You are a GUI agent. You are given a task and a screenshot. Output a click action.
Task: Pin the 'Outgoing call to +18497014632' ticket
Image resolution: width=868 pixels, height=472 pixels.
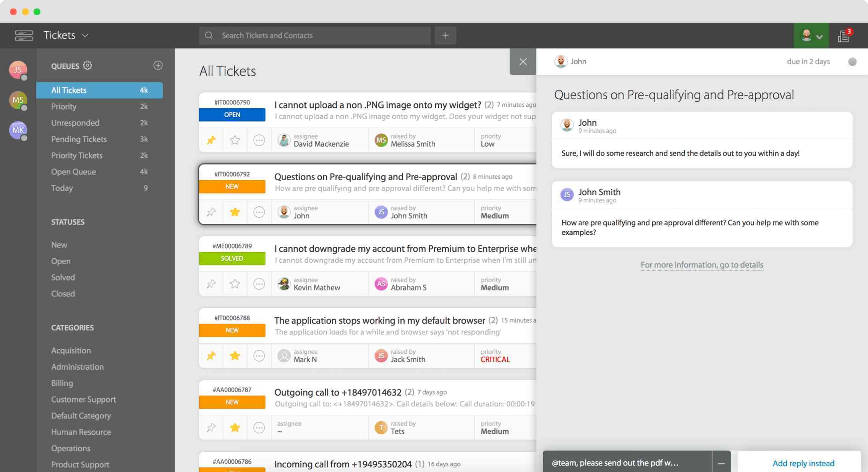coord(211,427)
